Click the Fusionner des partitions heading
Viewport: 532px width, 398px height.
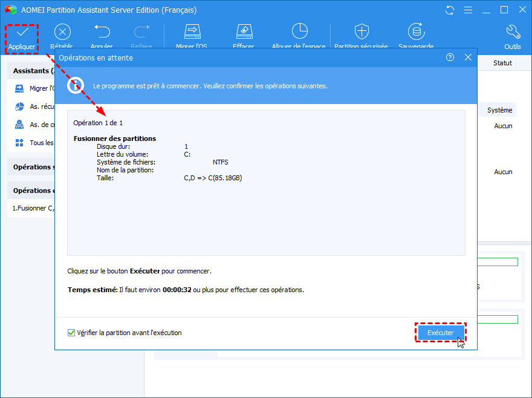click(115, 139)
